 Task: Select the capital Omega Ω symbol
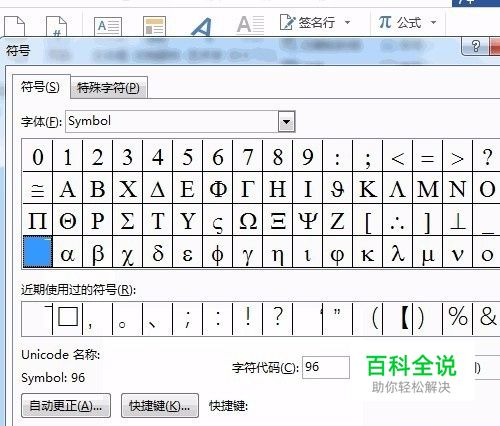click(x=247, y=221)
